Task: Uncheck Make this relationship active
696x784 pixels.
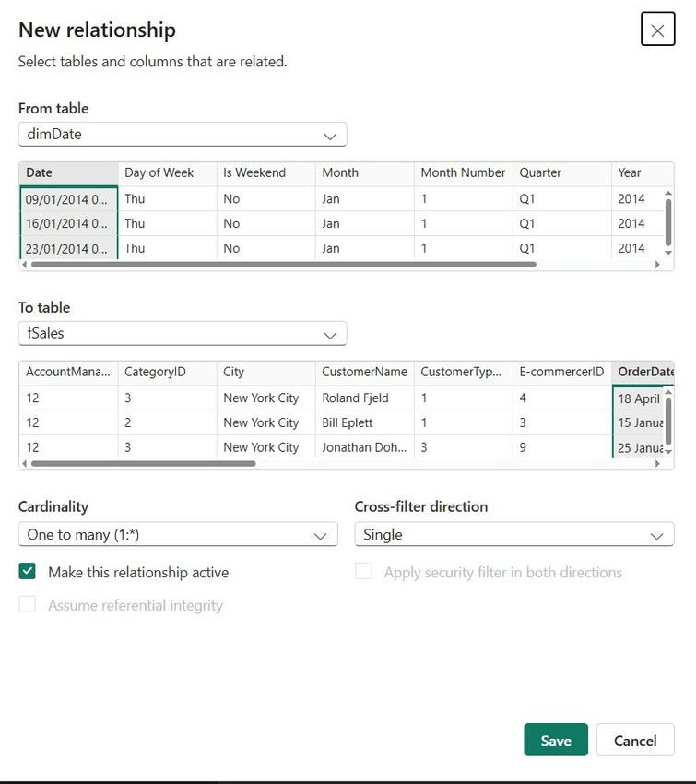Action: tap(28, 572)
